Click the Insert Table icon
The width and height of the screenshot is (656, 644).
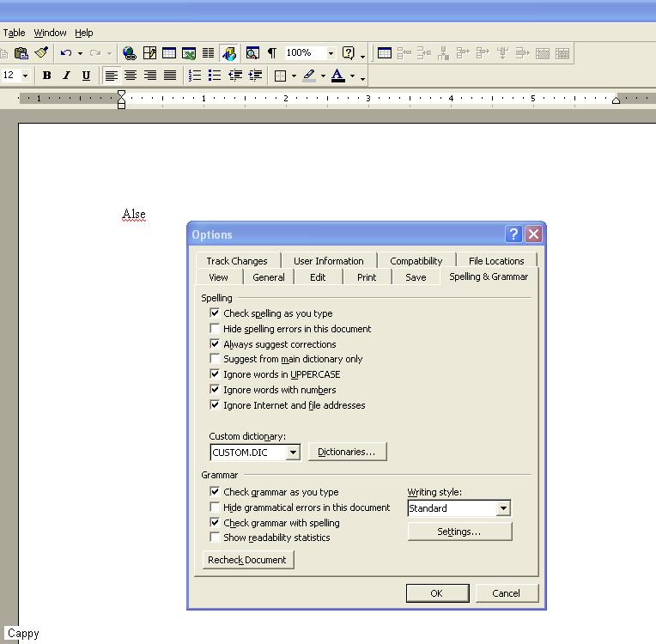pos(169,53)
